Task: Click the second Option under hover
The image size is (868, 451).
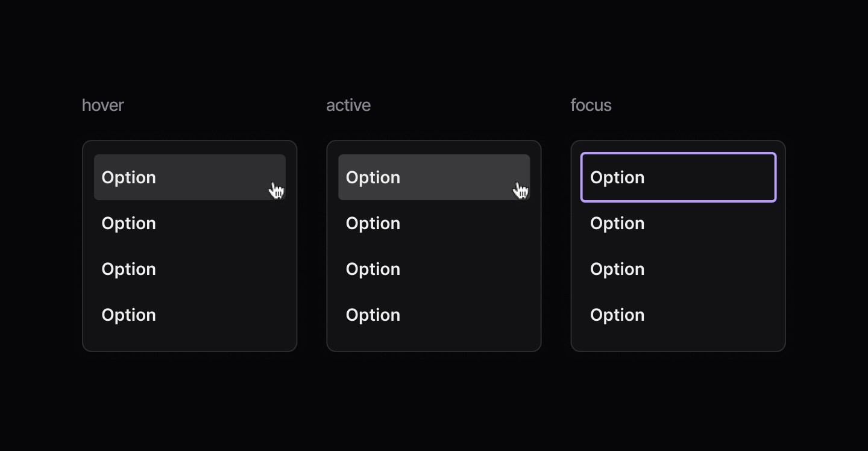Action: [x=128, y=223]
